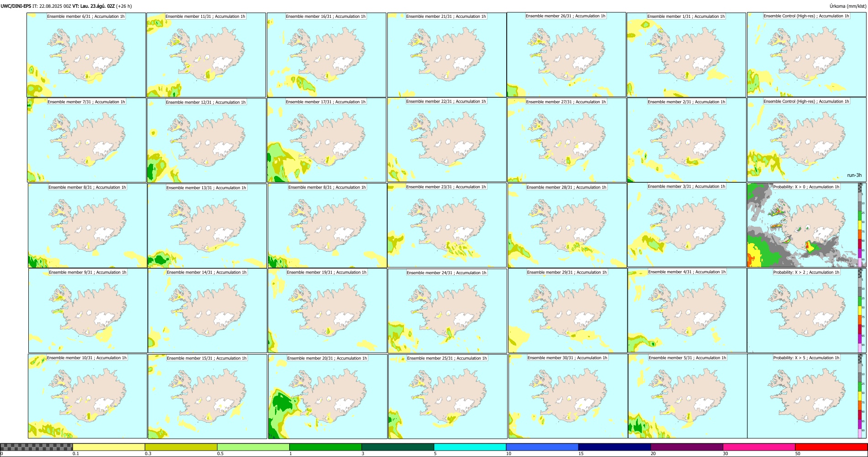Open the Ensemble member 24/31 map
The image size is (868, 457).
(x=448, y=311)
